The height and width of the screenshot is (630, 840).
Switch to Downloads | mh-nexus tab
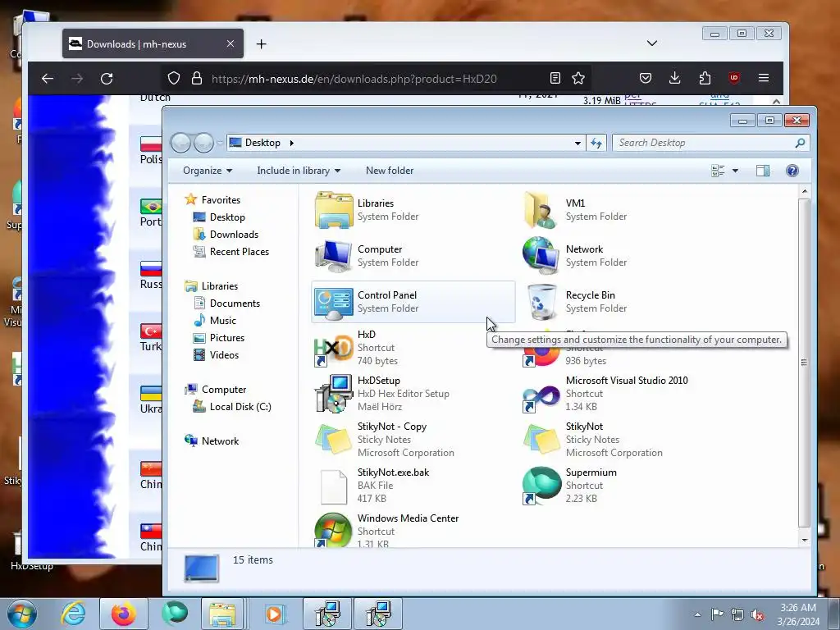pos(153,44)
